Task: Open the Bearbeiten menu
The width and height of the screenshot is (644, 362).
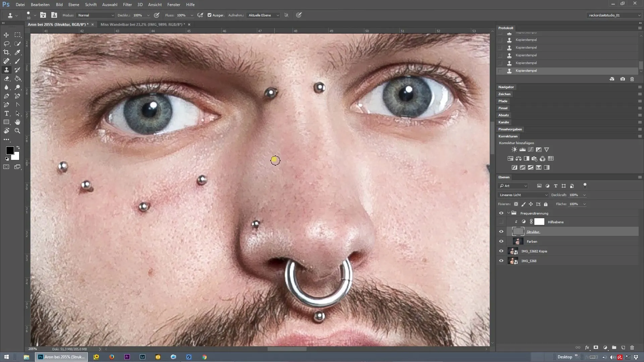Action: point(40,5)
